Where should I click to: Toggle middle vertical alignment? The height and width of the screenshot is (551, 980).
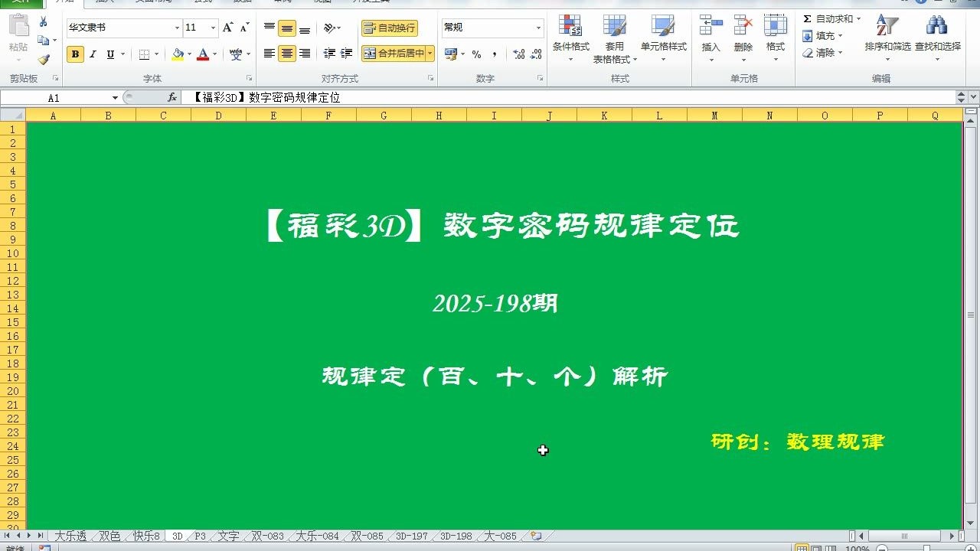pos(287,28)
